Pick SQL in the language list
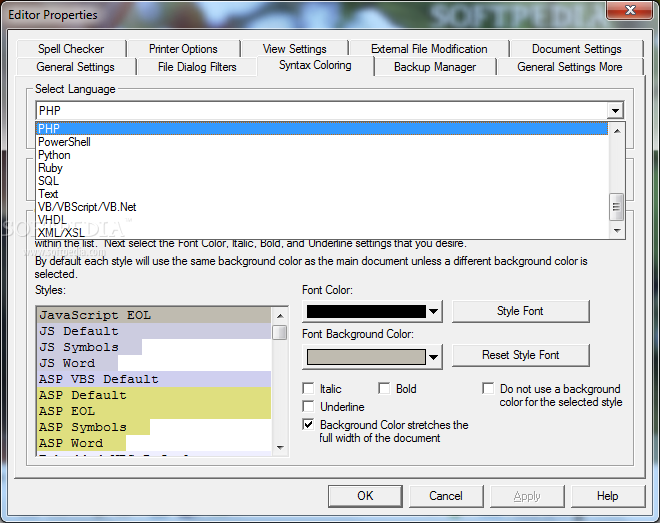Screen dimensions: 660x523 coord(322,181)
